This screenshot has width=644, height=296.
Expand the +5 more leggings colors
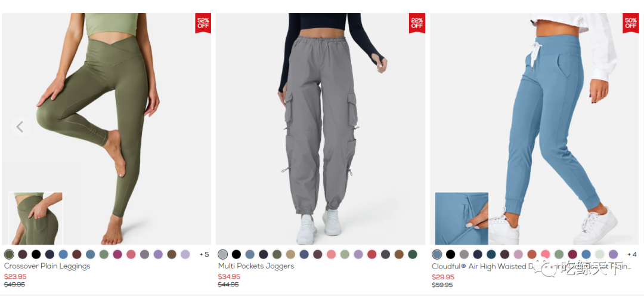tap(204, 254)
